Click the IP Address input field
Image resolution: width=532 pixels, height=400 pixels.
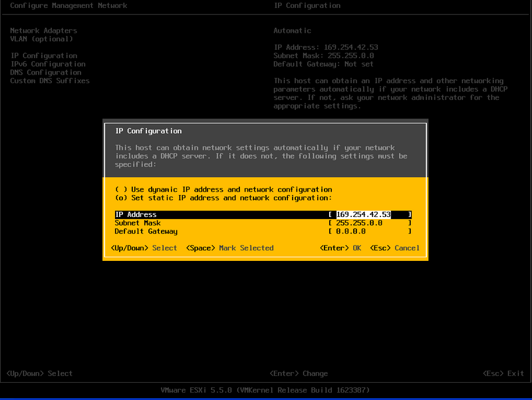tap(370, 214)
